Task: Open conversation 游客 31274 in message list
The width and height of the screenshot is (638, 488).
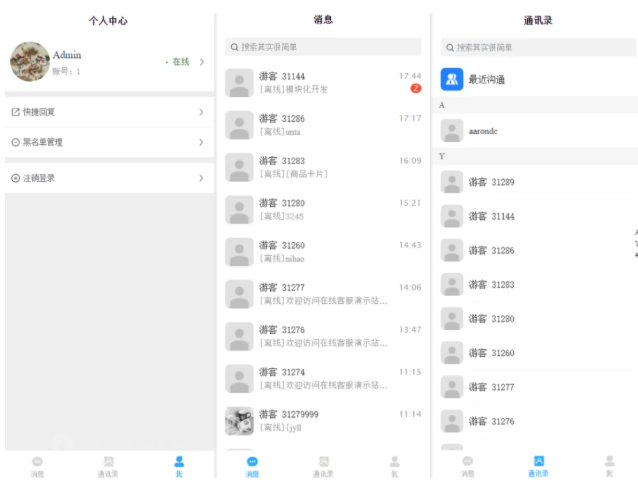Action: pyautogui.click(x=323, y=379)
